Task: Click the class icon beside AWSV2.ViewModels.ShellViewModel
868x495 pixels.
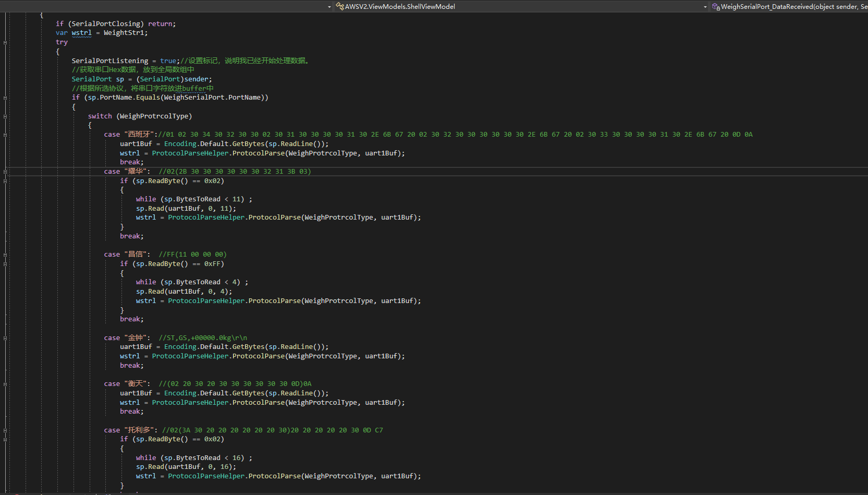Action: click(x=340, y=6)
